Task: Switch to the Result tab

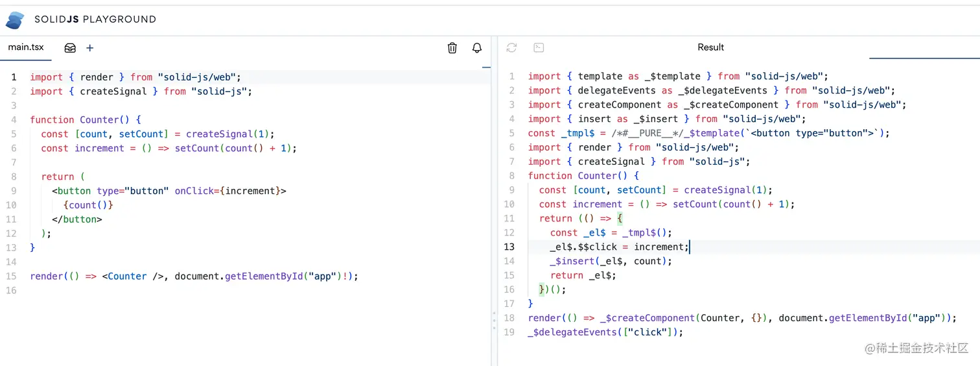Action: coord(710,47)
